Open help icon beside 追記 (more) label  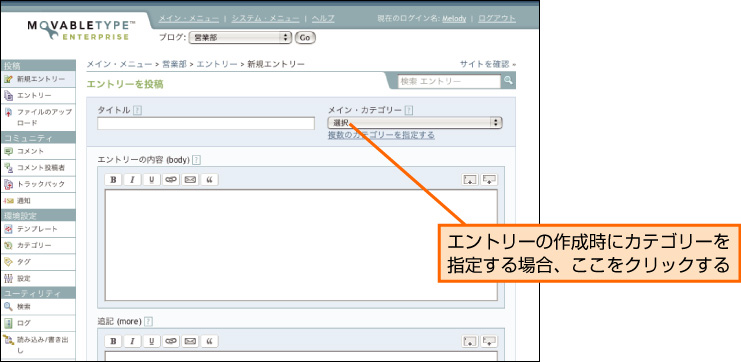pos(148,321)
